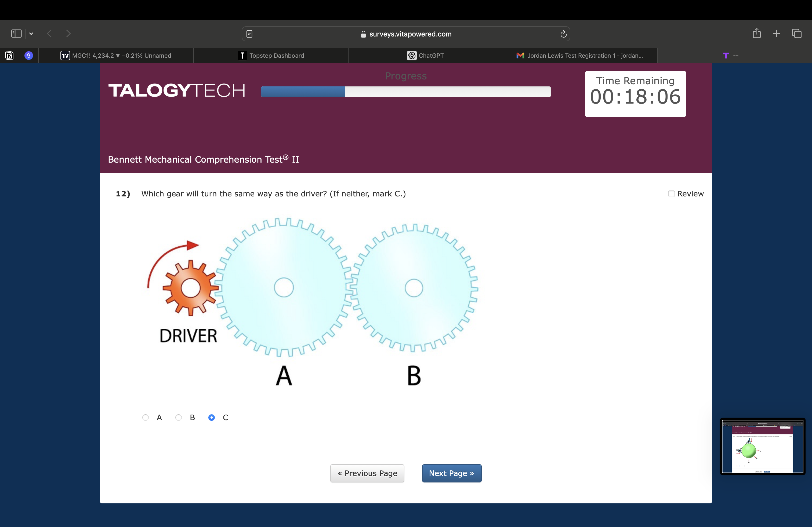Switch to the ChatGPT tab
This screenshot has height=527, width=812.
[x=425, y=56]
